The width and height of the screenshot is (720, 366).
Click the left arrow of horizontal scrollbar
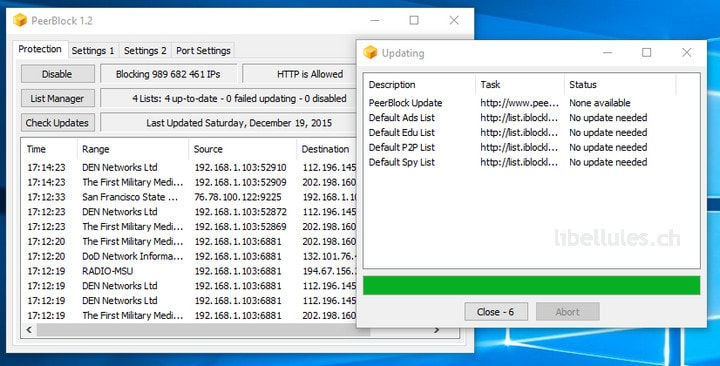point(29,330)
